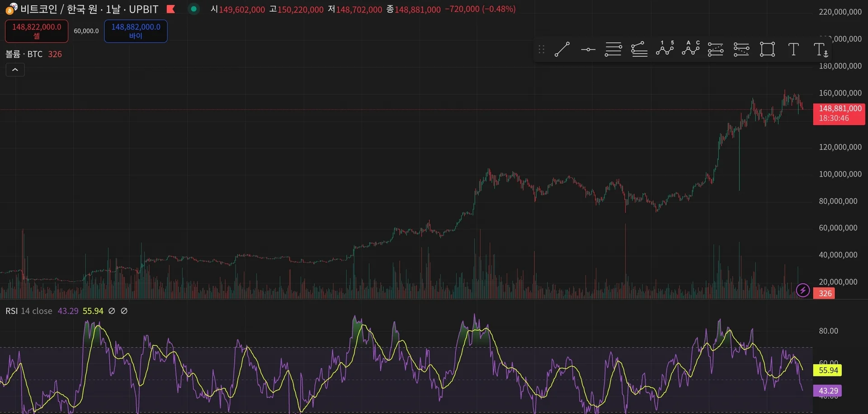This screenshot has height=414, width=868.
Task: Click the purple RSI legend value 43.29
Action: click(x=68, y=311)
